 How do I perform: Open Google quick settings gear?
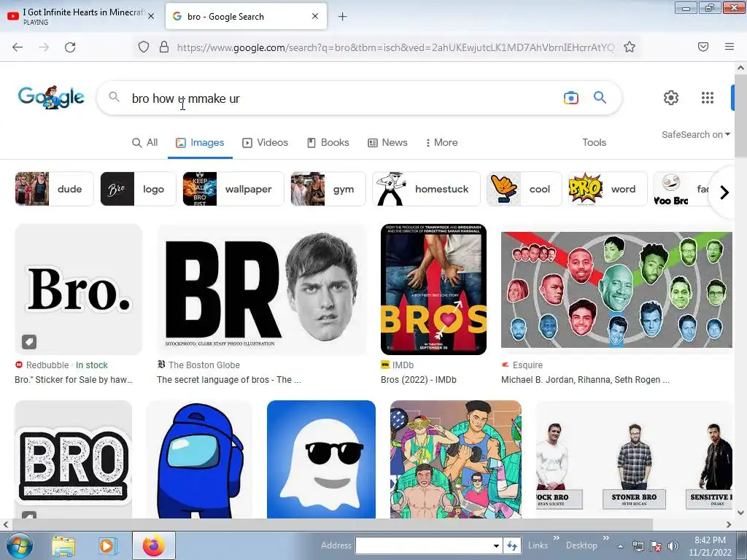(x=671, y=98)
